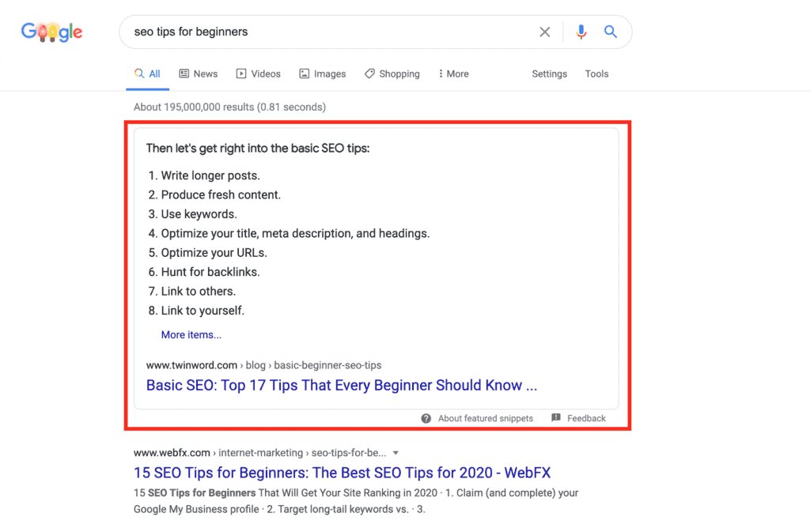This screenshot has height=532, width=810.
Task: Expand the More search categories menu
Action: [453, 74]
